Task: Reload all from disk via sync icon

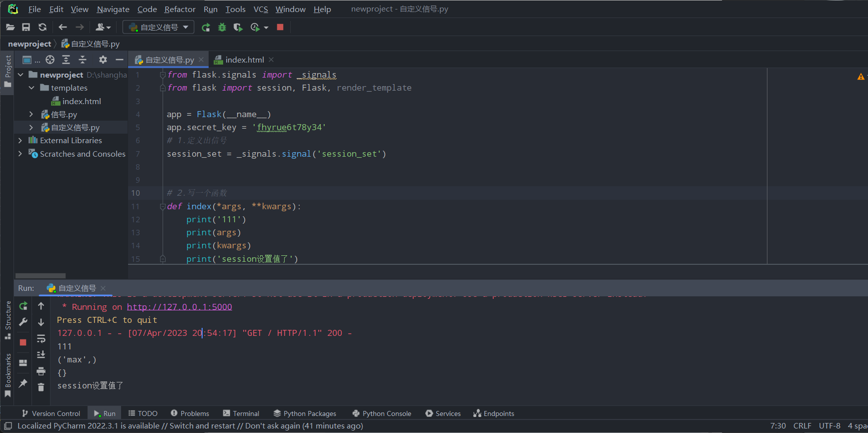Action: [43, 27]
